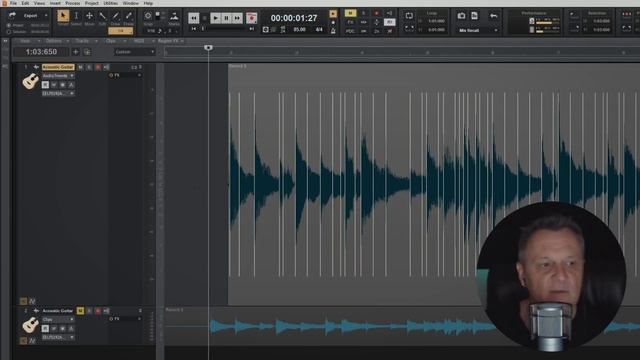
Task: Toggle PDC override button
Action: (x=350, y=31)
